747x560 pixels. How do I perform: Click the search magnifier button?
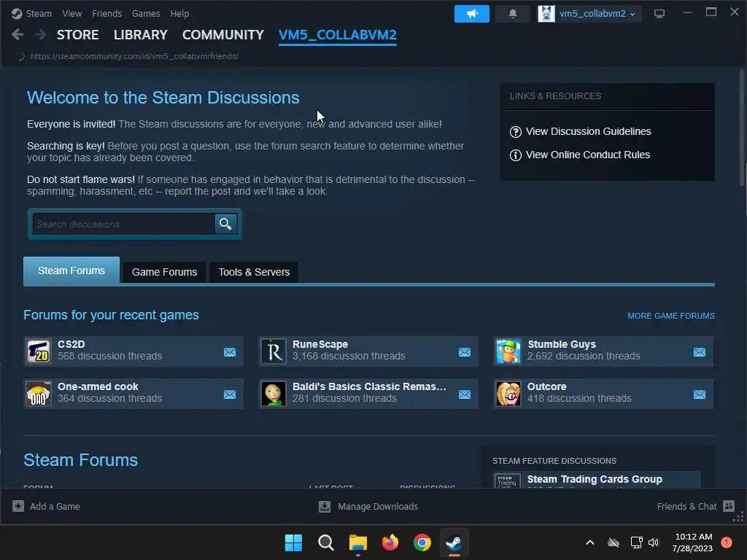[226, 223]
